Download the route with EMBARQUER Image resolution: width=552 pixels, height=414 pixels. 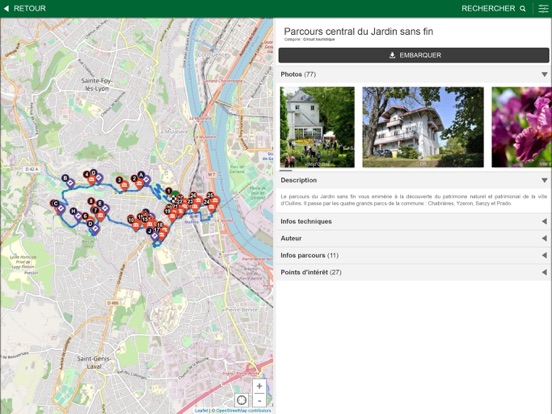click(x=414, y=55)
